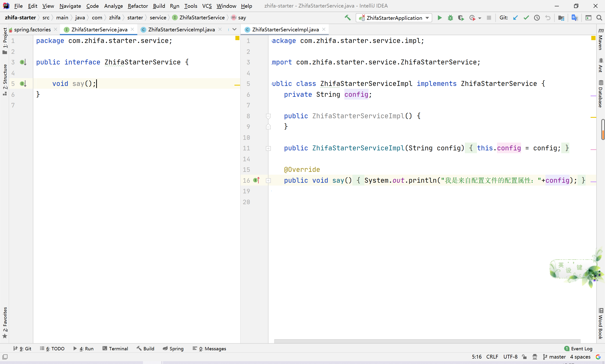This screenshot has width=605, height=364.
Task: Show hidden editor tabs dropdown chevron
Action: coord(234,30)
